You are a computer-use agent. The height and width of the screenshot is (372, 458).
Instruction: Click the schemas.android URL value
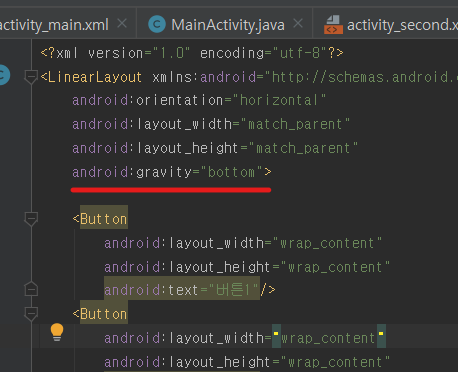[x=361, y=77]
